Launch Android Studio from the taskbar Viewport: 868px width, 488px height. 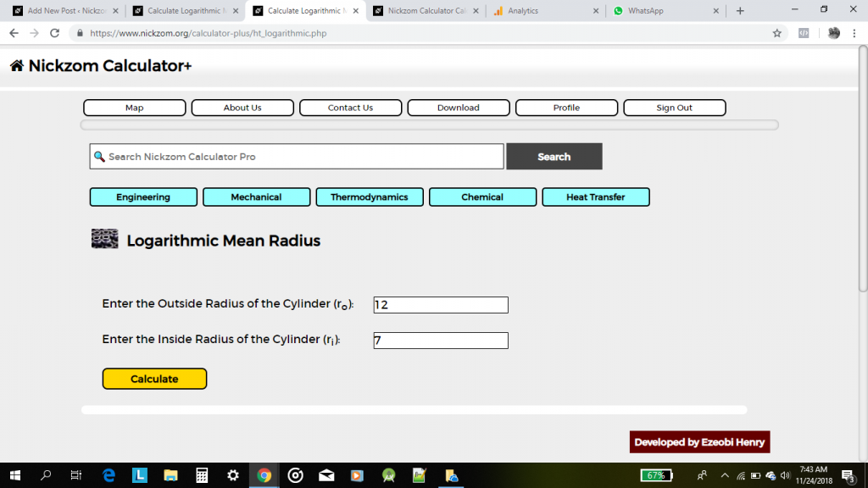[x=388, y=475]
